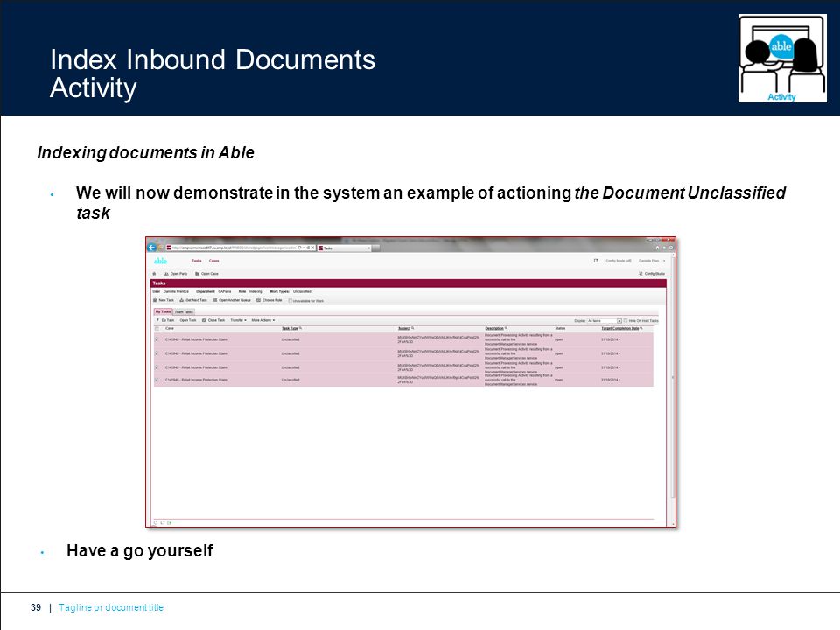Click the 'Tagline or document title' footer text
Viewport: 840px width, 630px height.
pyautogui.click(x=111, y=607)
